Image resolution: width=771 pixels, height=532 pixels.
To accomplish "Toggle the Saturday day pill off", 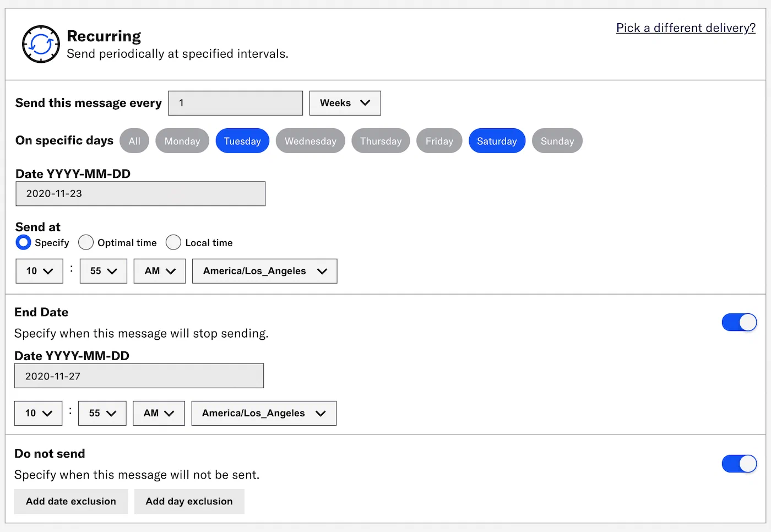I will pos(496,141).
